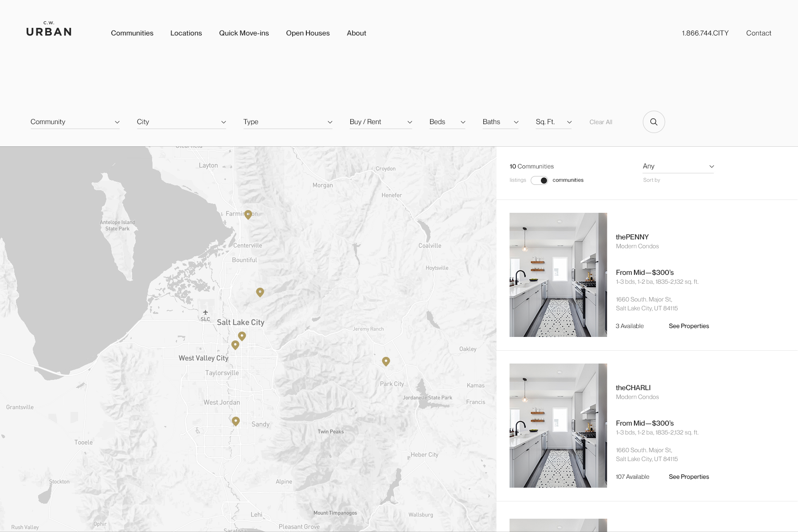Select the upper map pin below Salt Lake City label
The width and height of the screenshot is (798, 532).
click(242, 336)
